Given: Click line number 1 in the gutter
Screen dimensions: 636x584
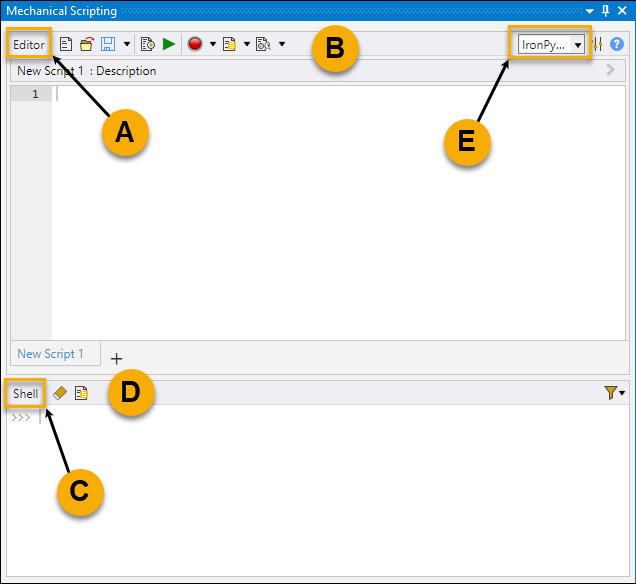Looking at the screenshot, I should tap(35, 94).
